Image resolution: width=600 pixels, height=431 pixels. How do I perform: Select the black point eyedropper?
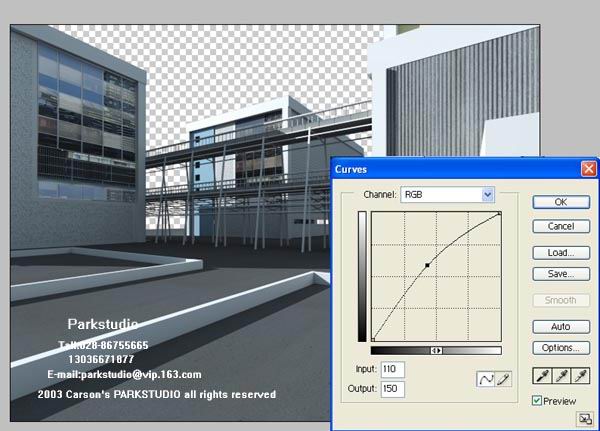point(543,376)
